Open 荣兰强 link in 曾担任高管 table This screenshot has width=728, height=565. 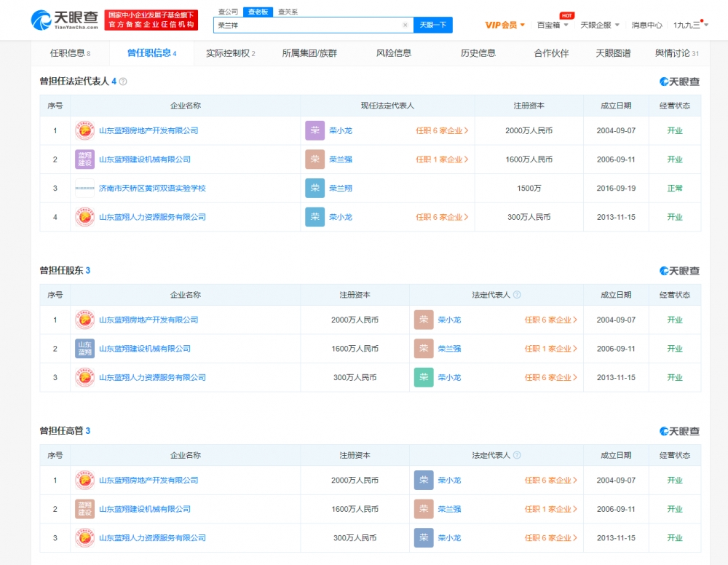point(450,509)
